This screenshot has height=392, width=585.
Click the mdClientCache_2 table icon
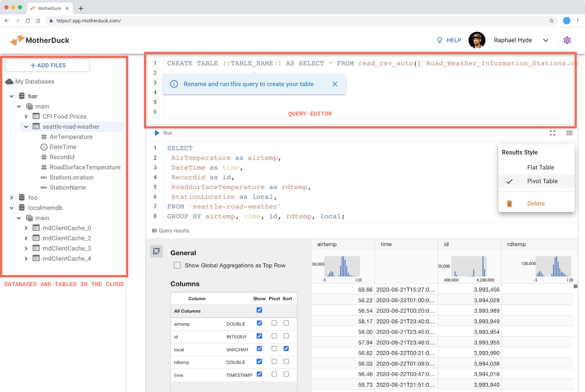pyautogui.click(x=36, y=238)
